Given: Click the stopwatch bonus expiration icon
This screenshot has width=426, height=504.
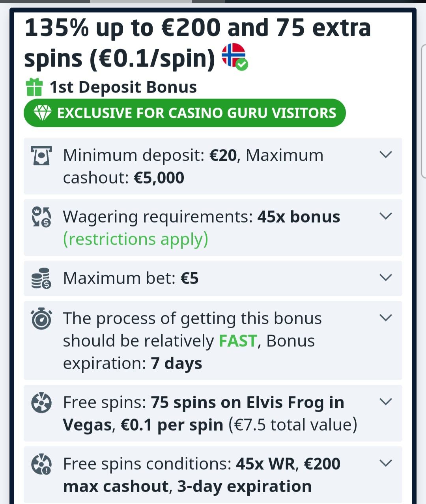Looking at the screenshot, I should point(41,319).
